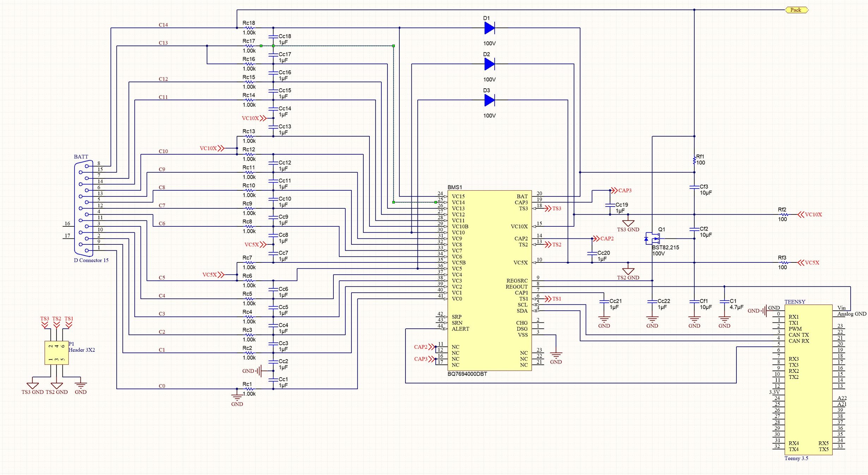The width and height of the screenshot is (868, 475).
Task: Select the CAP3 port next to Cc19
Action: coord(621,190)
